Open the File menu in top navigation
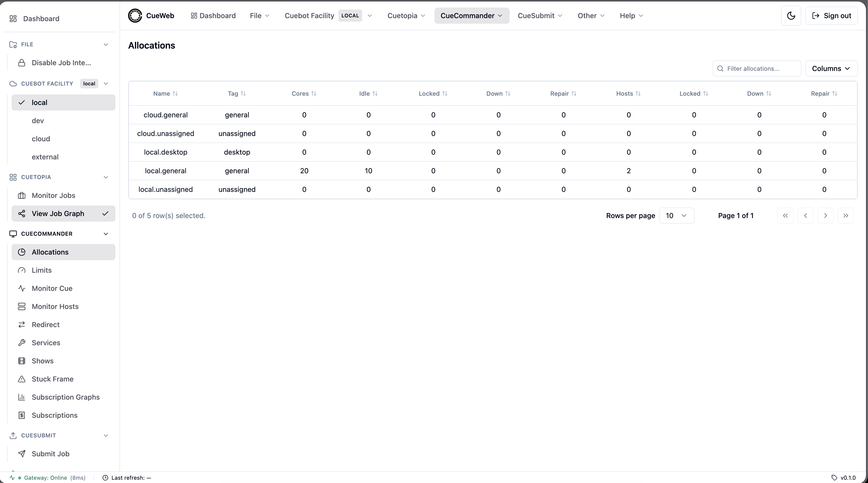The image size is (868, 483). (x=259, y=16)
